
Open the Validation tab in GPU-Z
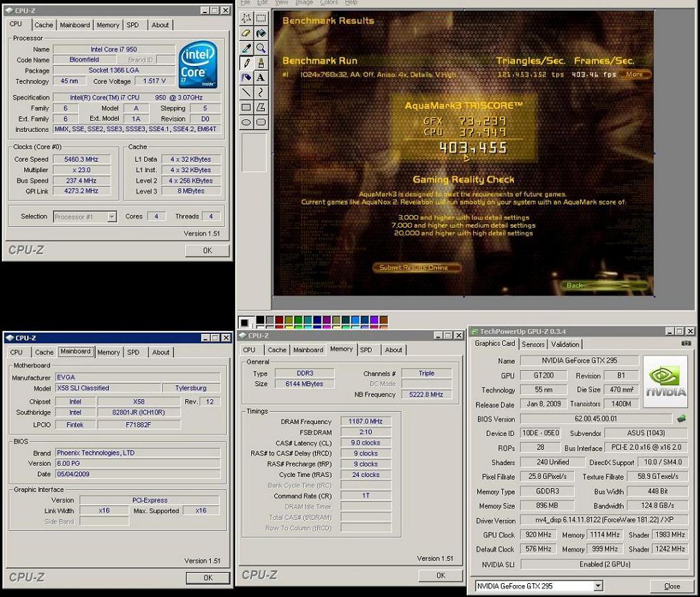point(565,344)
